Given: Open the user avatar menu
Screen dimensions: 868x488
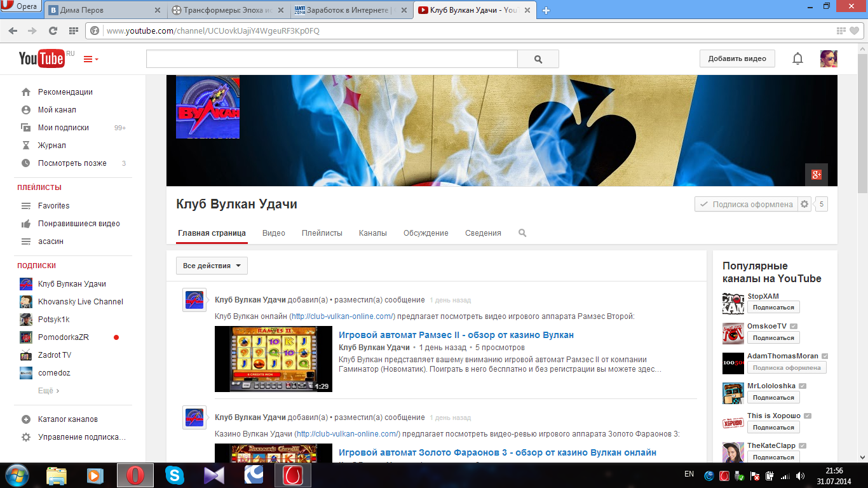Looking at the screenshot, I should coord(829,59).
